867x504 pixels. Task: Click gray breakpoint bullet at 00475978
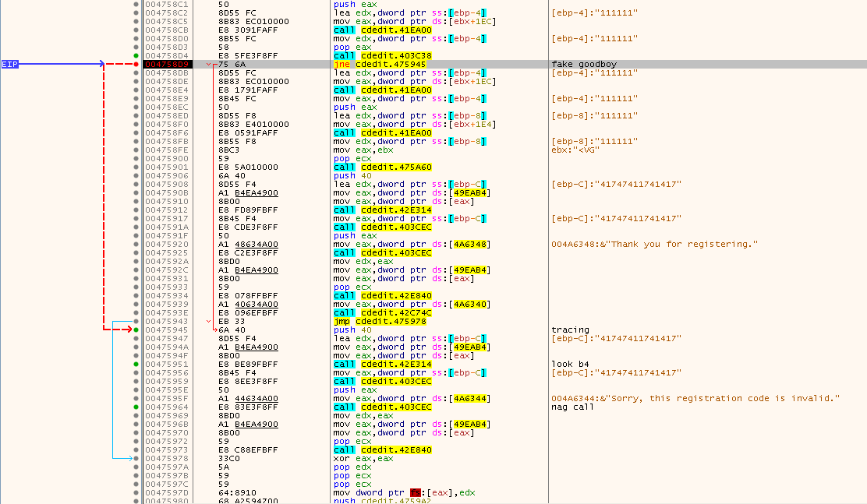[x=136, y=458]
